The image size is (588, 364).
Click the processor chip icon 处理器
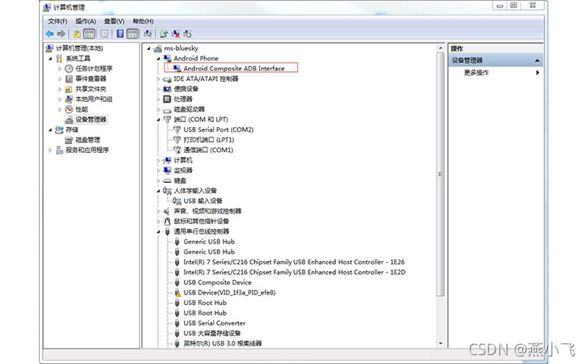(168, 99)
